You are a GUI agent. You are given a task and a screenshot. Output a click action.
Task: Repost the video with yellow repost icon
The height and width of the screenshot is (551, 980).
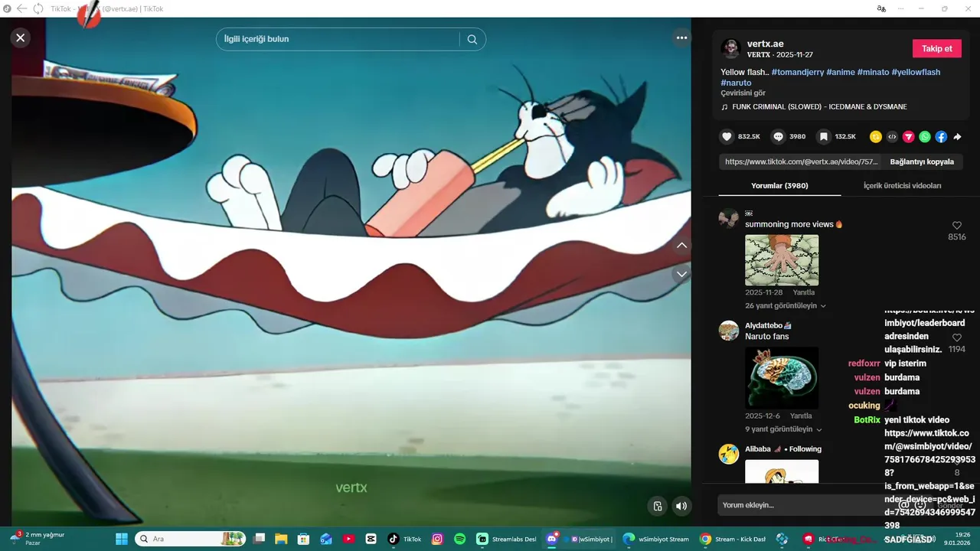(876, 137)
